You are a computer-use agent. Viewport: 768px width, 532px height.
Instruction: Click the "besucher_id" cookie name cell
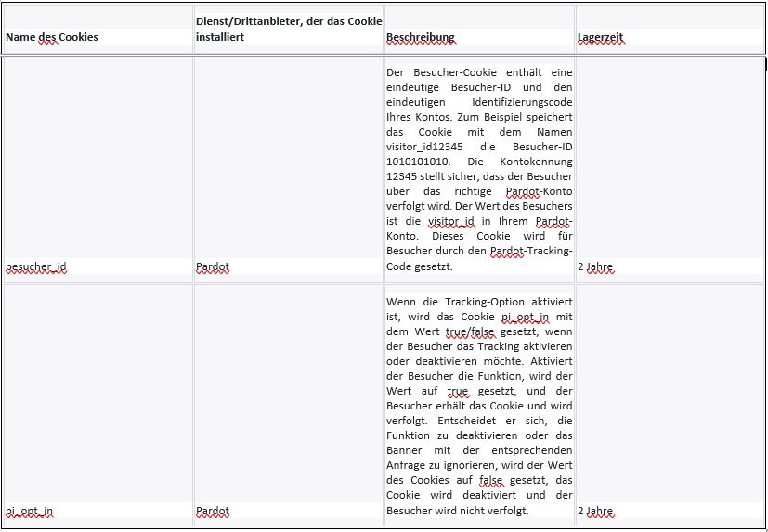[36, 266]
